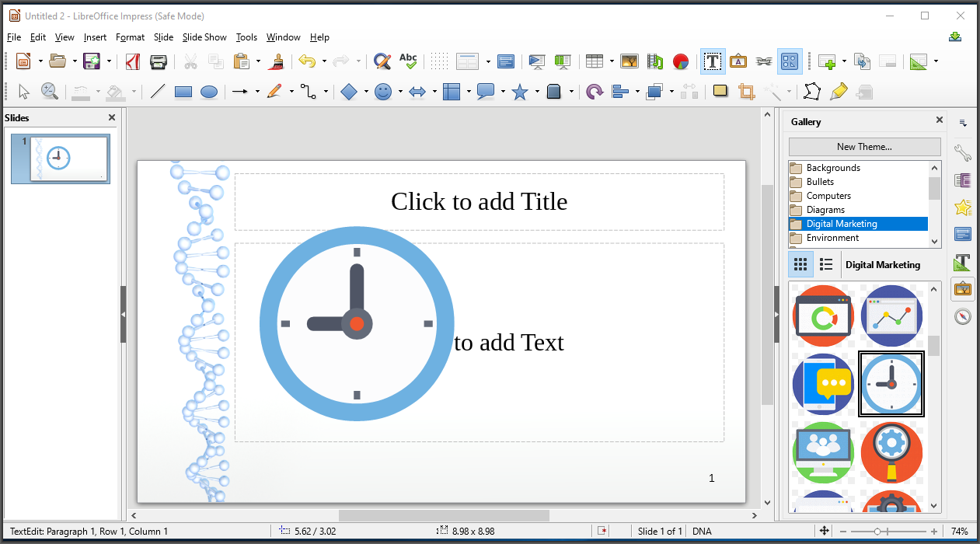Open the Paste options dropdown arrow
The width and height of the screenshot is (980, 544).
coord(258,61)
